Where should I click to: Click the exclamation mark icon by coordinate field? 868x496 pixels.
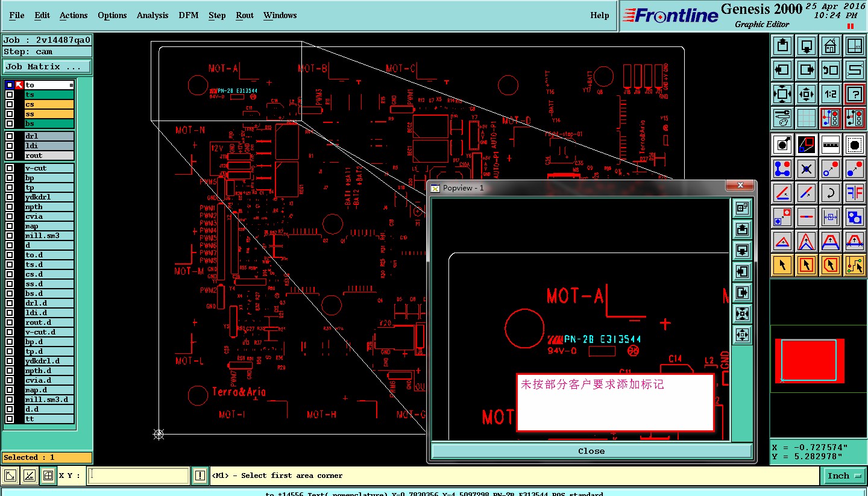point(200,476)
